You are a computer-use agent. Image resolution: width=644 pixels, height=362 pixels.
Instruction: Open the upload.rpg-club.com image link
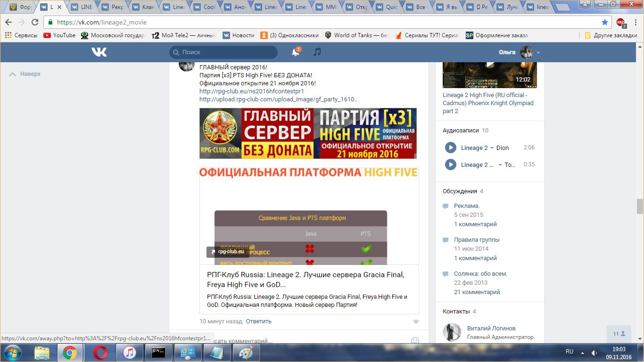[x=278, y=99]
